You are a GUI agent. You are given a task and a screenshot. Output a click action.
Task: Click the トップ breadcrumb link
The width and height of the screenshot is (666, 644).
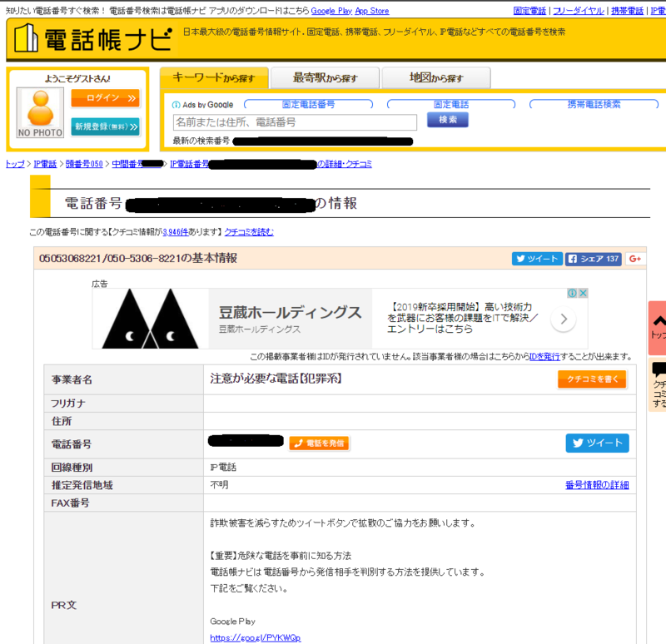(x=15, y=164)
